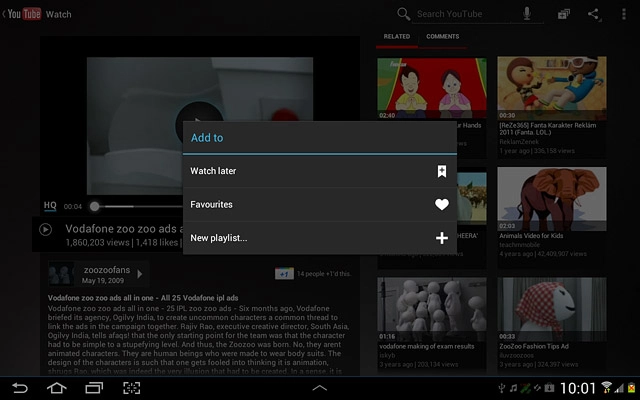This screenshot has height=400, width=640.
Task: Tap the screenshot capture icon
Action: (131, 387)
